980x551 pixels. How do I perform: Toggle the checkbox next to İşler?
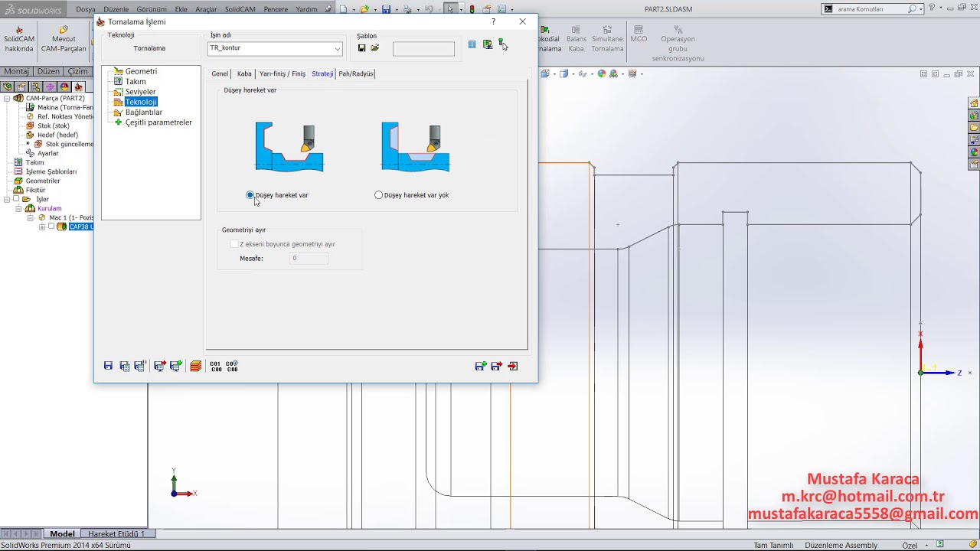(16, 199)
